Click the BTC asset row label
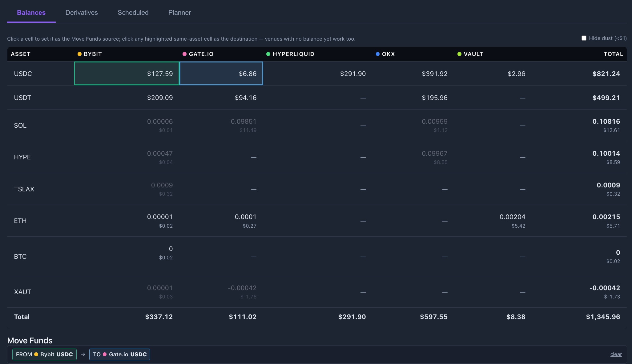Viewport: 632px width, 364px height. point(20,257)
